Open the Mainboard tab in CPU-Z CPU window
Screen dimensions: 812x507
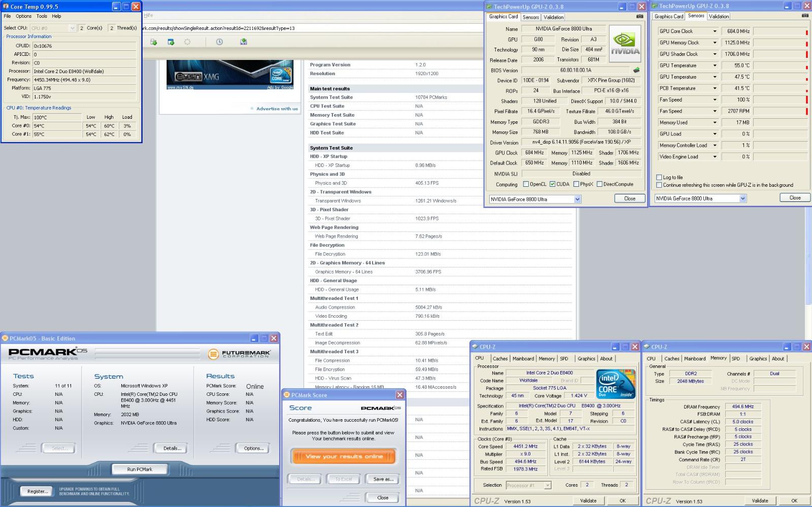coord(523,358)
